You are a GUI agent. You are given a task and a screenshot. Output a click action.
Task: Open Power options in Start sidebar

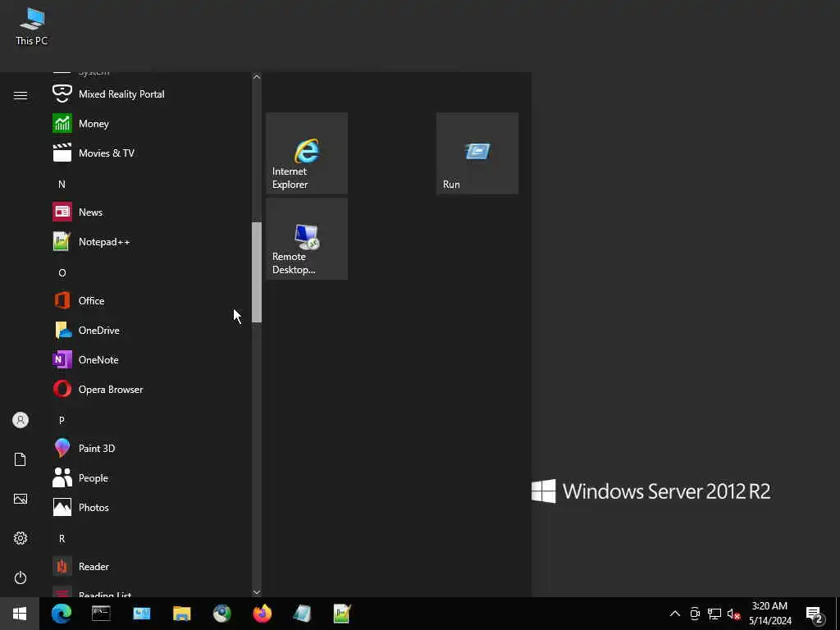click(x=21, y=577)
